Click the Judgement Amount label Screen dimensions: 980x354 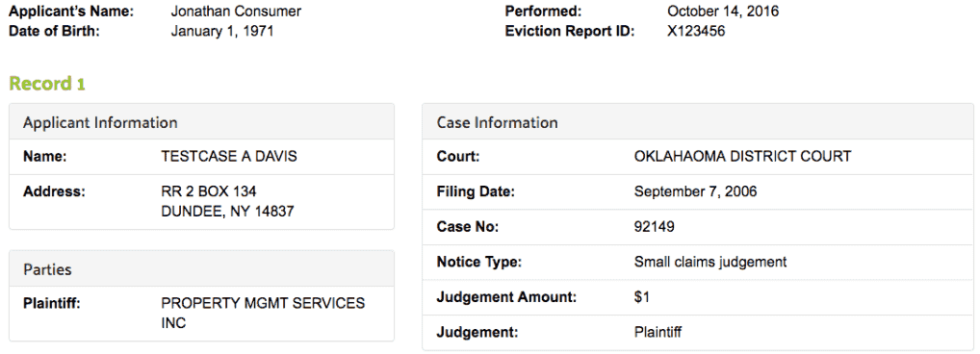506,297
